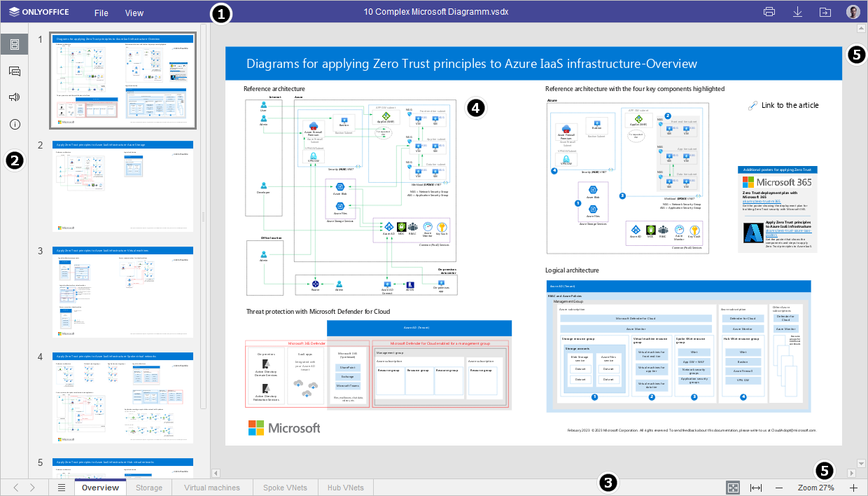The width and height of the screenshot is (868, 496).
Task: Zoom in using the plus icon
Action: pyautogui.click(x=853, y=486)
